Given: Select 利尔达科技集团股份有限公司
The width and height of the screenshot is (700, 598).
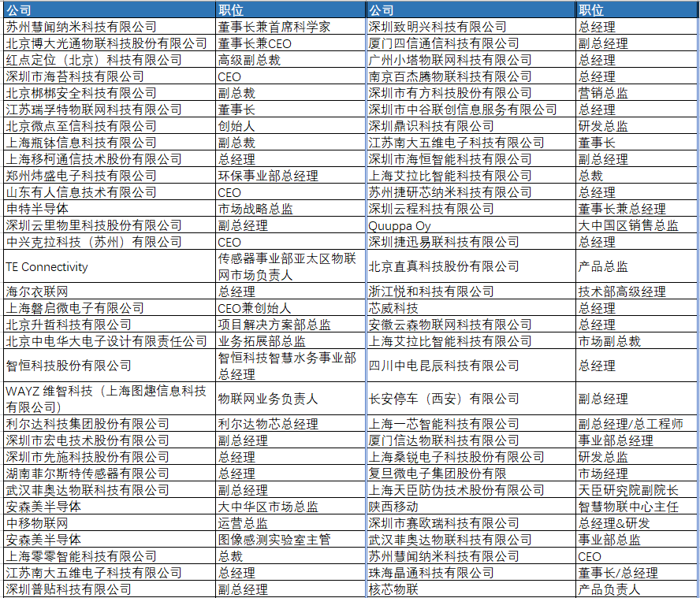Looking at the screenshot, I should (109, 424).
